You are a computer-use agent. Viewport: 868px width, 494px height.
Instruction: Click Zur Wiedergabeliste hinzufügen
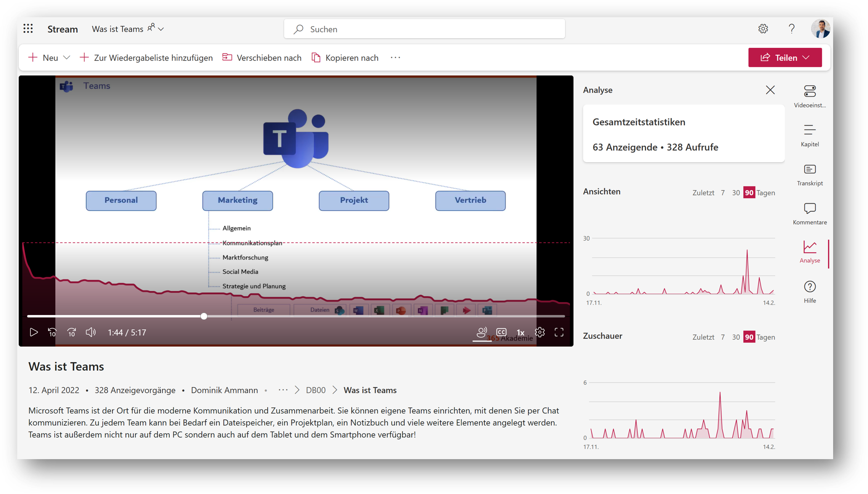[x=146, y=58]
